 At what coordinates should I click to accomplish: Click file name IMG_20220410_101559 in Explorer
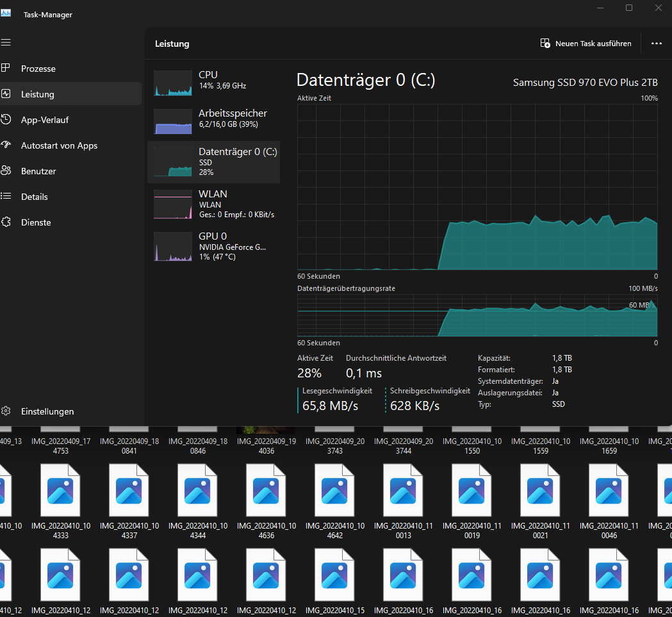541,446
